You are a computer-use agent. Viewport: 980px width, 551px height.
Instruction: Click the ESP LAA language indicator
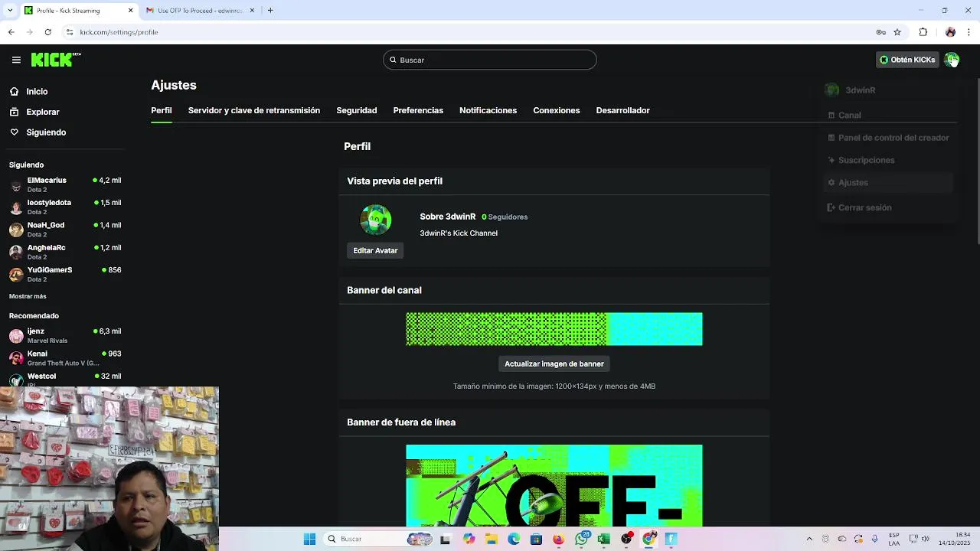pos(896,539)
